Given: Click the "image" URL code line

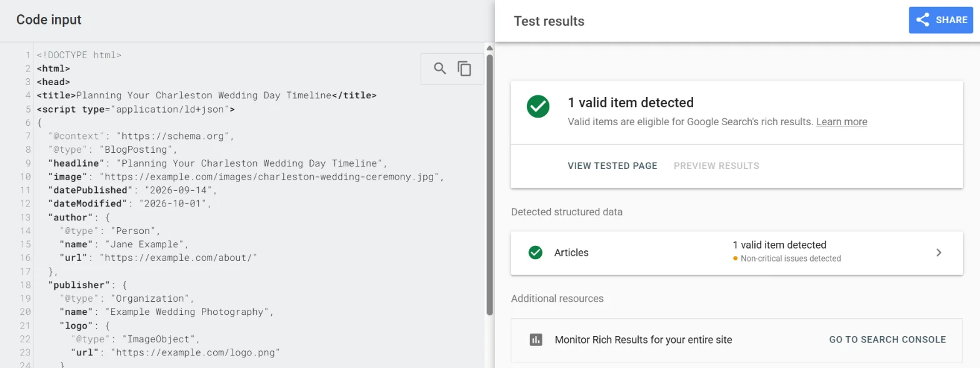Looking at the screenshot, I should 246,177.
